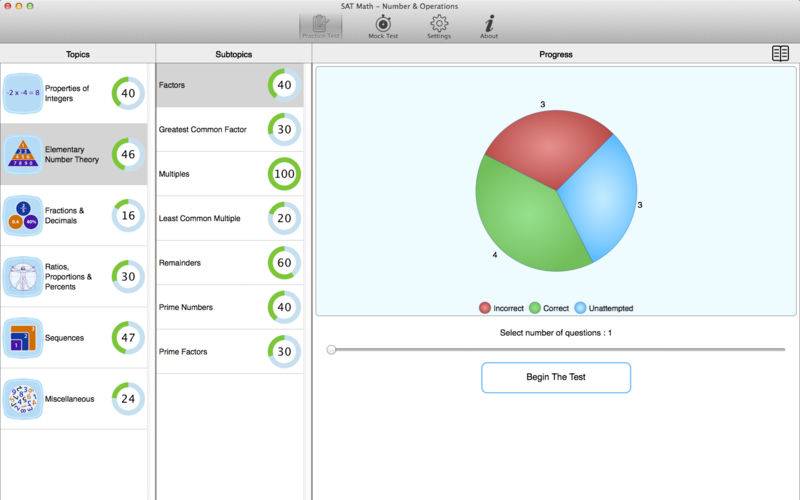Click the Elementary Number Theory pyramid icon
Viewport: 800px width, 500px height.
[23, 154]
